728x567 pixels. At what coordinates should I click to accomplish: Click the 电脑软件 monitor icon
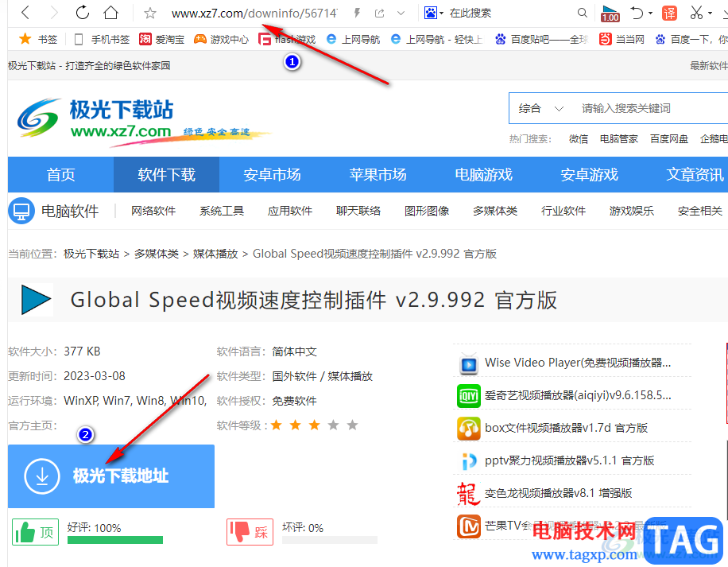(21, 211)
